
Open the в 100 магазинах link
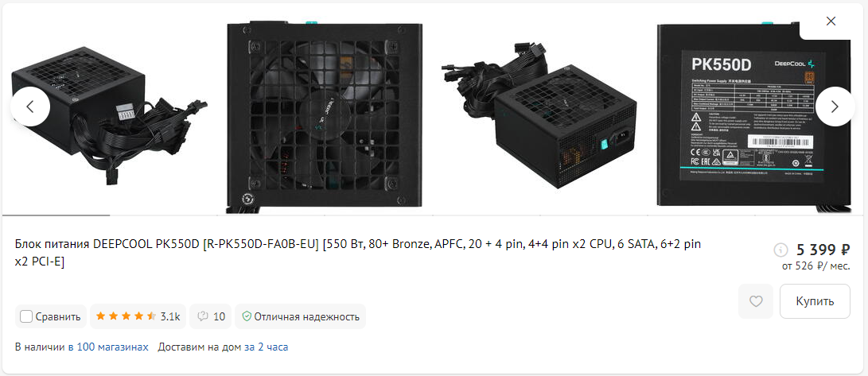pyautogui.click(x=108, y=347)
